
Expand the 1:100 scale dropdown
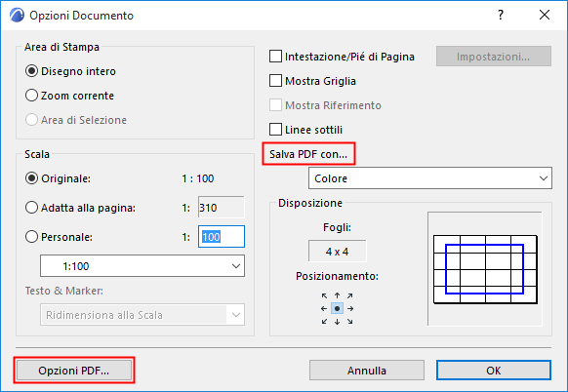tap(142, 266)
